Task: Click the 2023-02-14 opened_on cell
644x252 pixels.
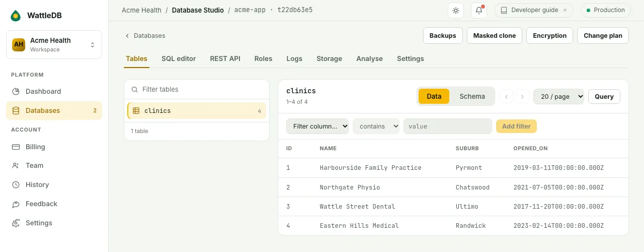Action: click(x=558, y=226)
